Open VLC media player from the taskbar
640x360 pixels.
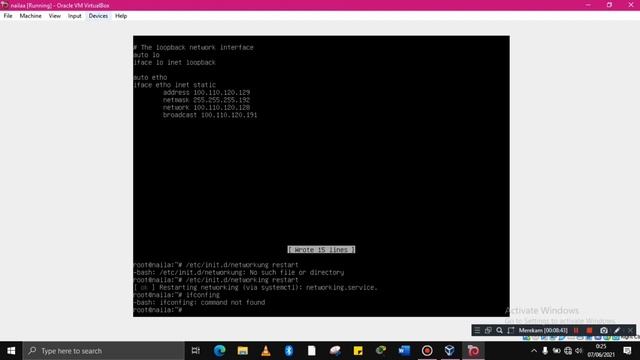pos(266,351)
